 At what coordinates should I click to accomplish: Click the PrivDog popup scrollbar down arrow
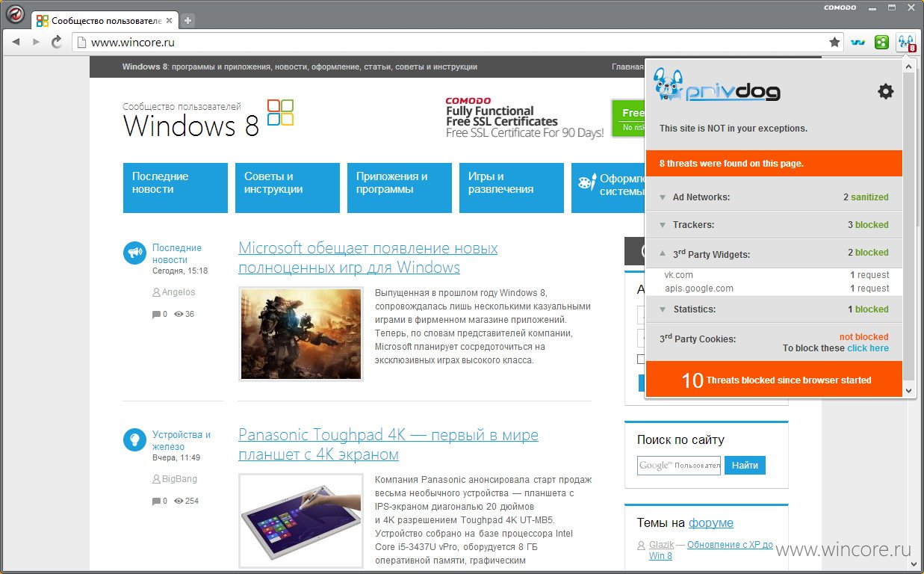908,390
